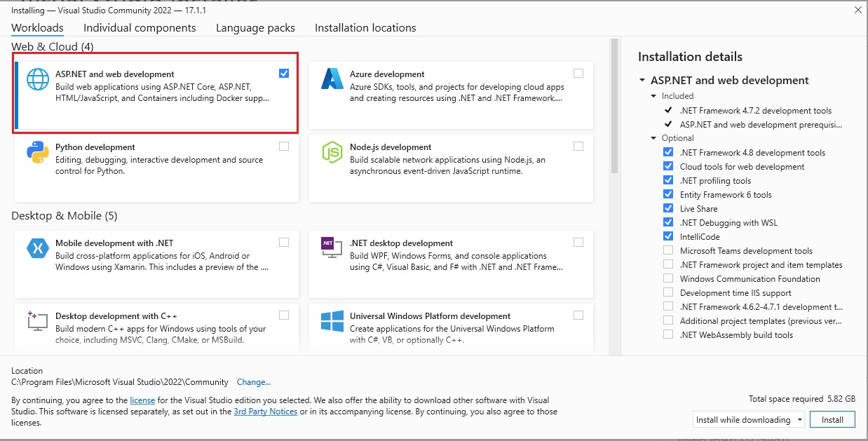Screen dimensions: 868x441
Task: Open the Install while downloading dropdown
Action: [748, 419]
